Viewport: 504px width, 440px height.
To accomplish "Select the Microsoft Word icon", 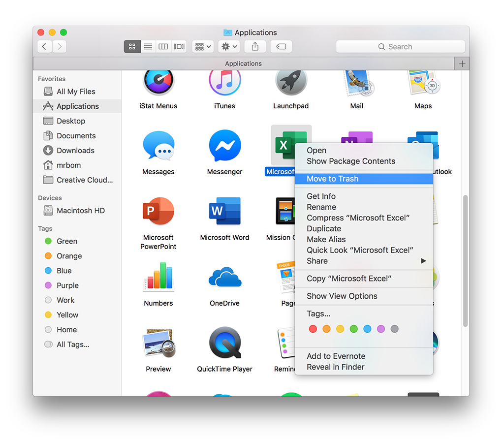I will coord(224,211).
